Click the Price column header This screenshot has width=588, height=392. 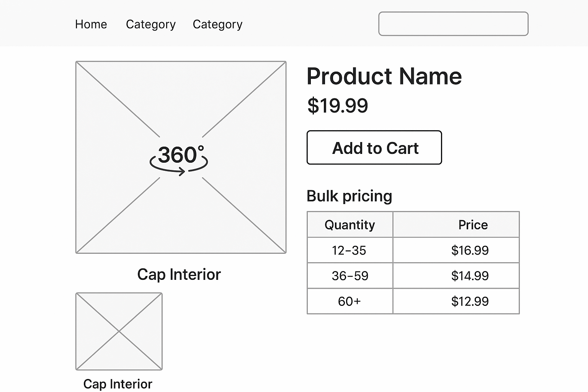pyautogui.click(x=473, y=225)
